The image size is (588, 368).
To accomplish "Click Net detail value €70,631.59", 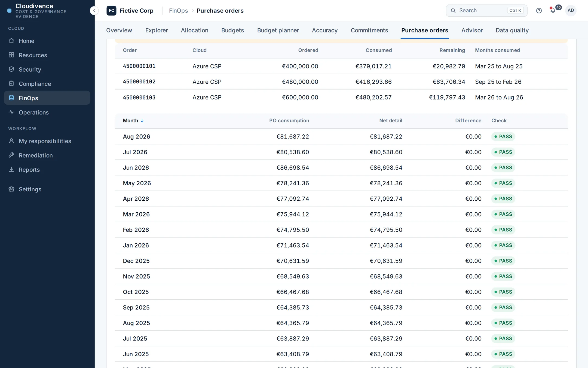I will [386, 261].
